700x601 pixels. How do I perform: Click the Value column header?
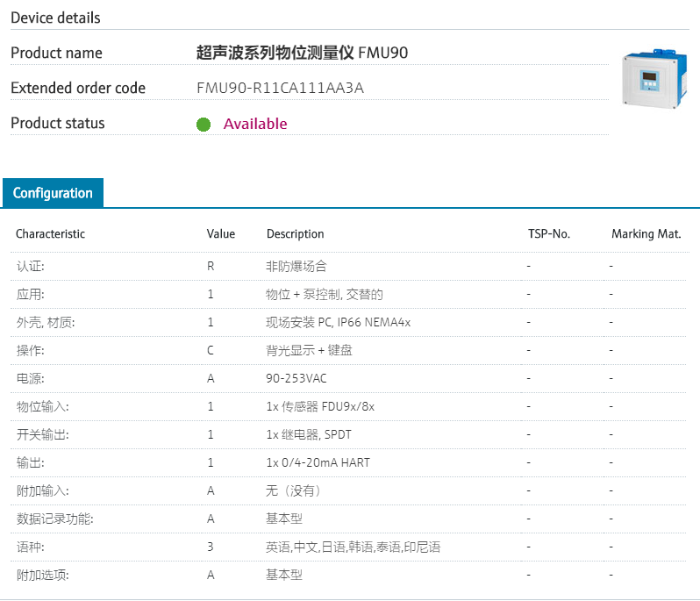click(220, 234)
